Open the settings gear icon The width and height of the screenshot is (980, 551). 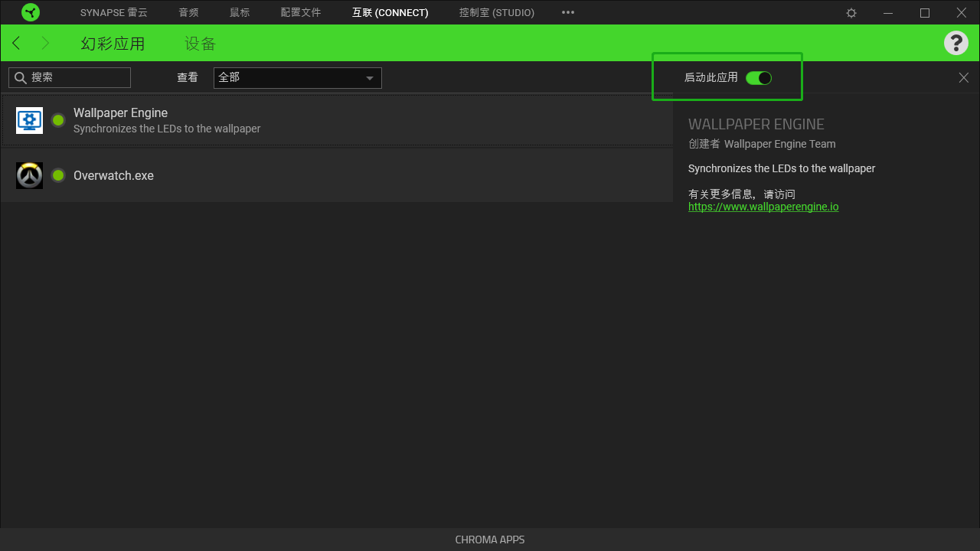coord(851,13)
